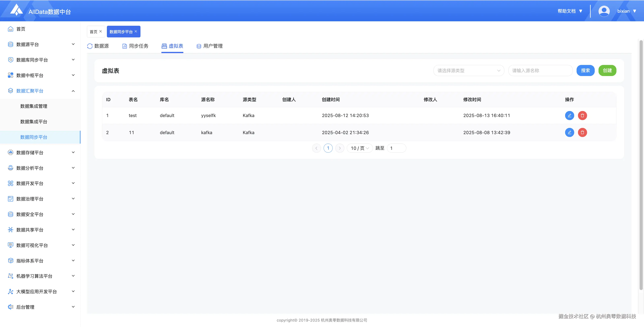
Task: Click the delete icon for table 11
Action: point(582,132)
